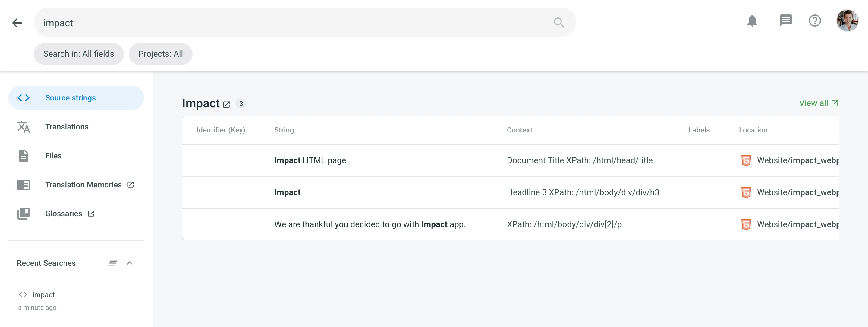Screen dimensions: 868x327
Task: Click the user profile avatar
Action: pyautogui.click(x=847, y=21)
